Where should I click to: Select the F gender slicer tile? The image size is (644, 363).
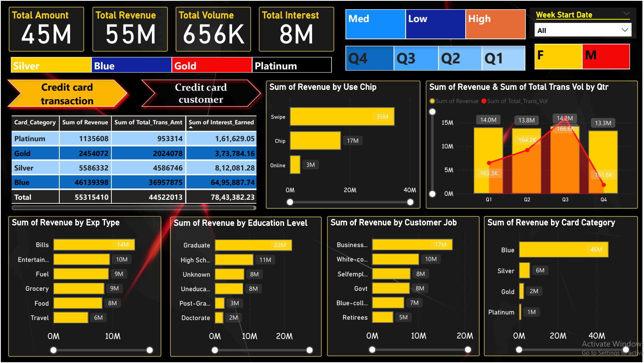pyautogui.click(x=558, y=56)
